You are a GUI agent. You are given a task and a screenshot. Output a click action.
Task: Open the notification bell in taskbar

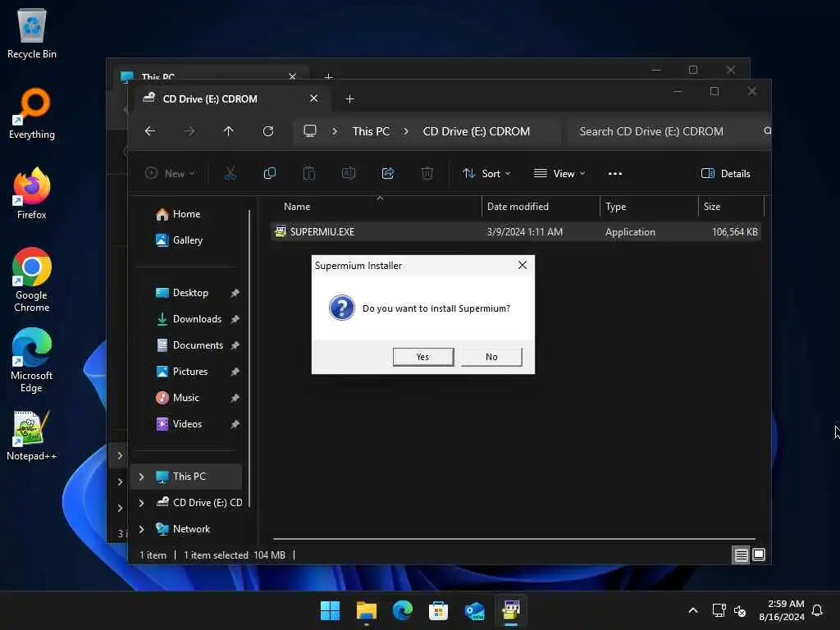click(x=818, y=610)
